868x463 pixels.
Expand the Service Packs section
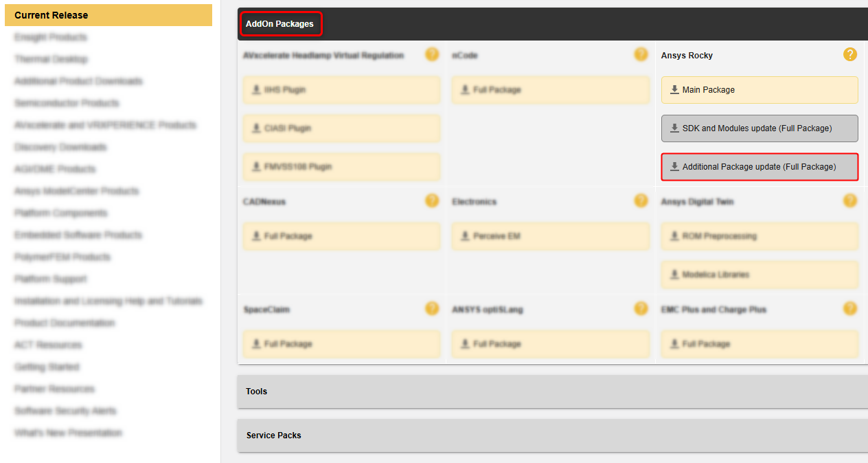point(553,436)
